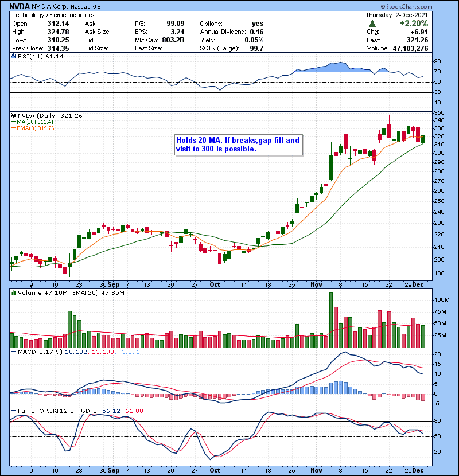Click the 190 label on the price axis
The width and height of the screenshot is (459, 476).
(439, 273)
